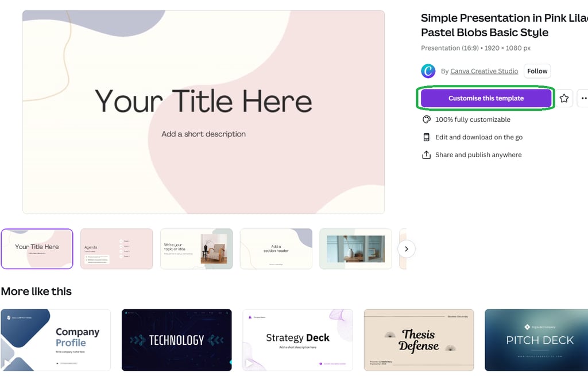Open the Pitch Deck template
588x377 pixels.
536,340
